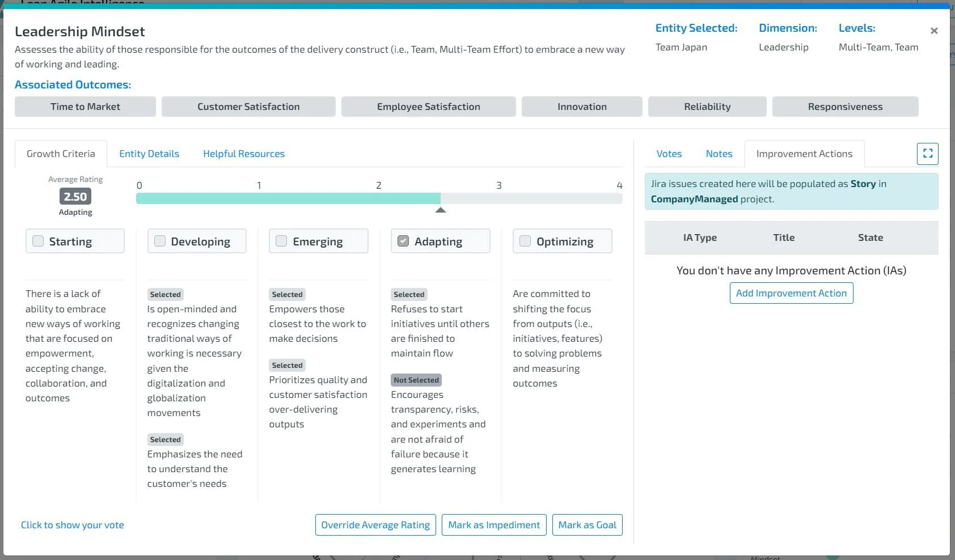This screenshot has width=955, height=560.
Task: Click the Add Improvement Action button
Action: coord(791,292)
